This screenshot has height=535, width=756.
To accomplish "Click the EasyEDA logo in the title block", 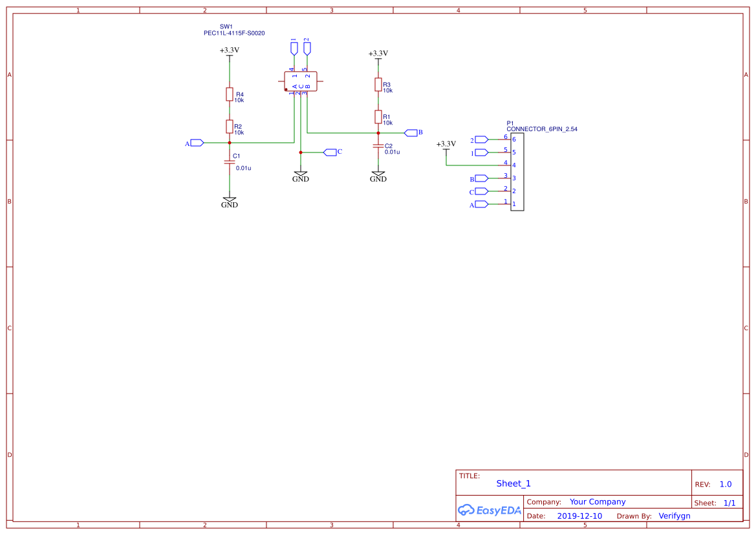I will click(x=488, y=510).
